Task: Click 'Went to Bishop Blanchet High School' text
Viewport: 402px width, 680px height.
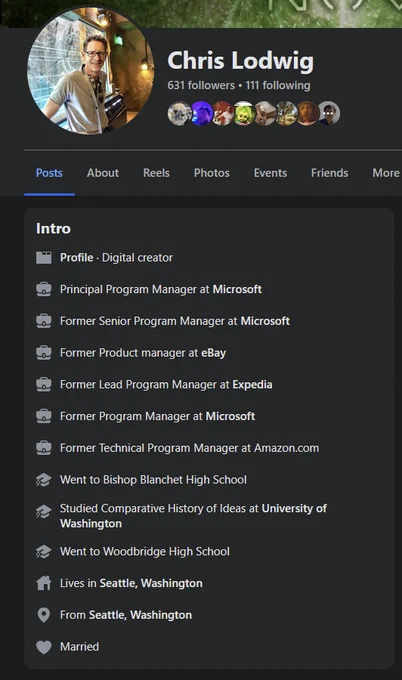Action: point(154,480)
